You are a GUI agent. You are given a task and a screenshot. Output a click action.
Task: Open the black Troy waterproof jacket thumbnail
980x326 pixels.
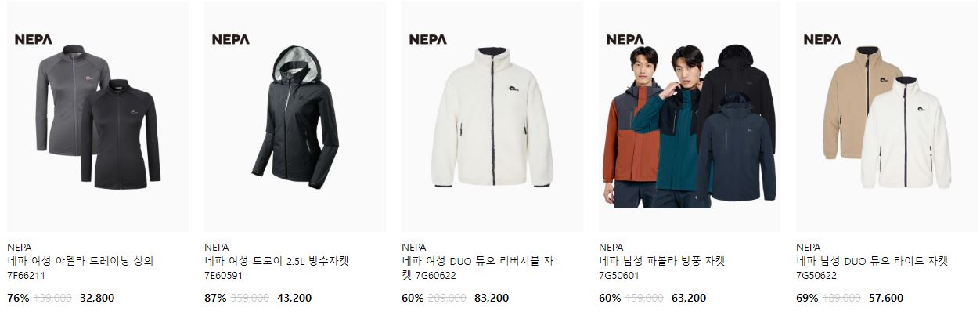point(295,117)
